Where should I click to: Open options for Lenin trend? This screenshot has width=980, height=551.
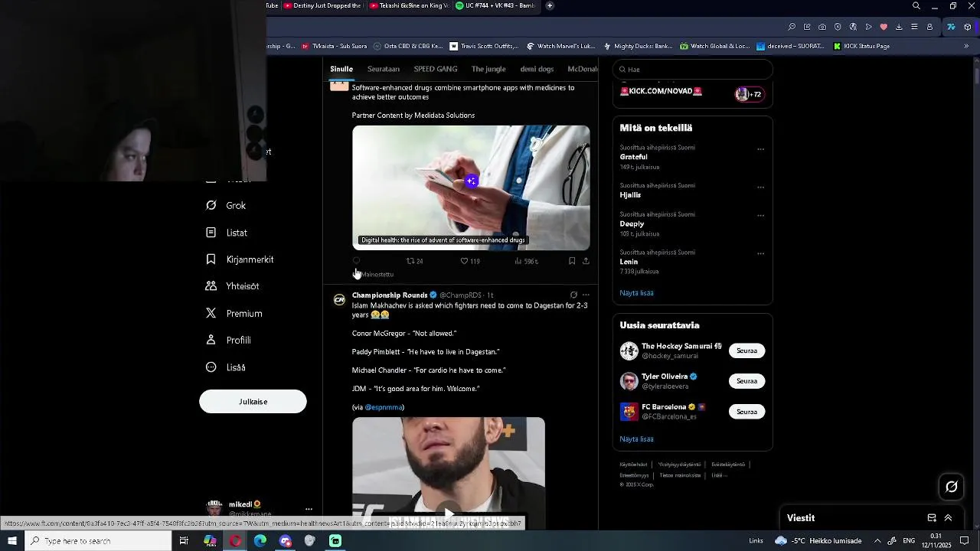760,253
